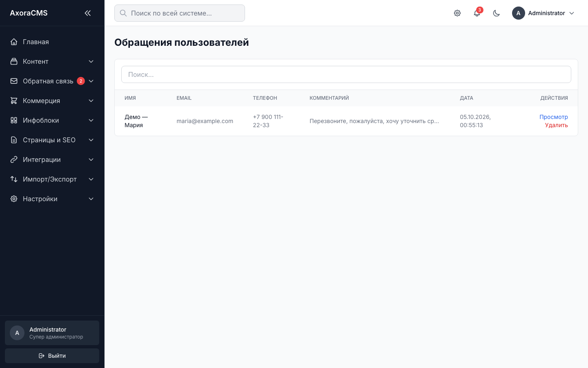The height and width of the screenshot is (368, 588).
Task: Click the phone +7 900 111-22-33 cell
Action: click(x=268, y=121)
